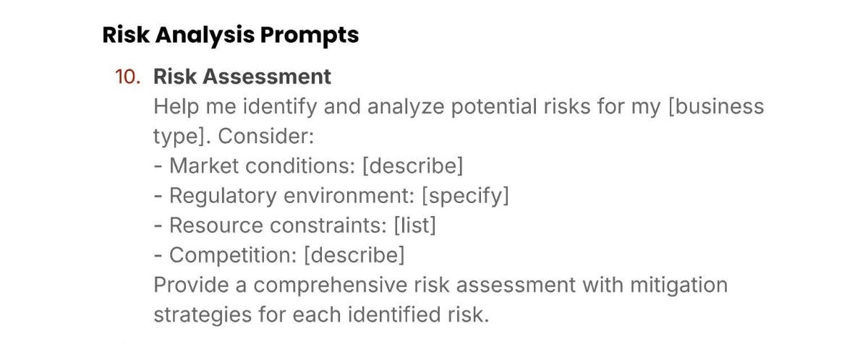Click the [describe] placeholder after Competition
Screen dimensions: 868x344
354,255
